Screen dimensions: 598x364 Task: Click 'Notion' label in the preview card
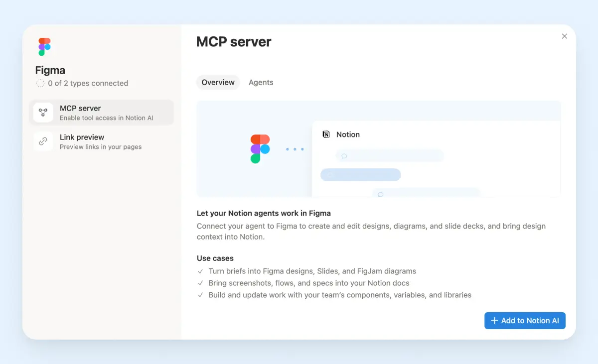pos(348,134)
